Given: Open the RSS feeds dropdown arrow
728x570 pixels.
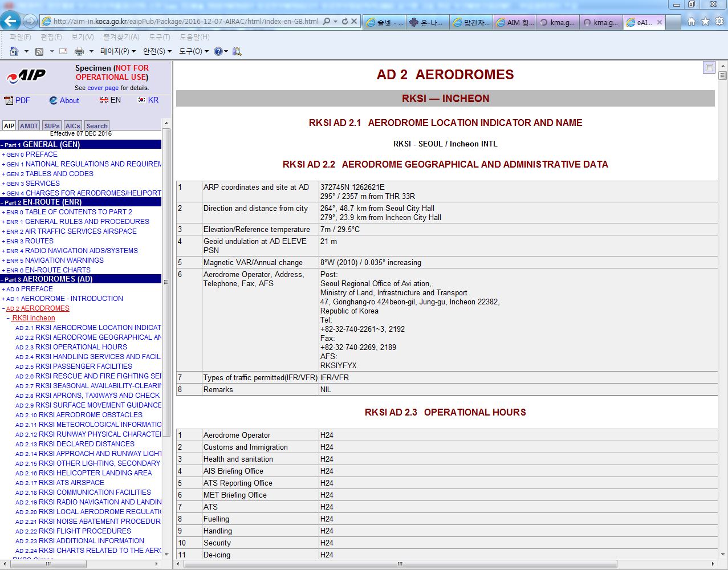Looking at the screenshot, I should pos(51,51).
